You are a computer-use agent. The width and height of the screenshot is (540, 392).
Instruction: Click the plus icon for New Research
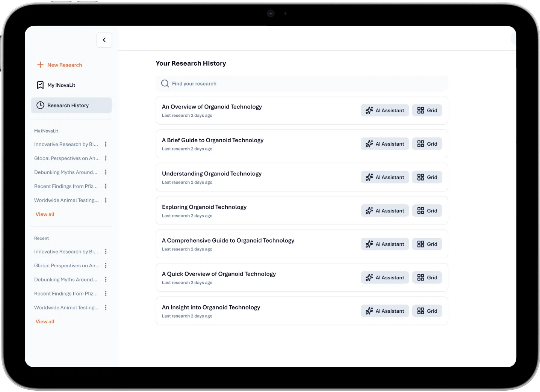coord(40,65)
